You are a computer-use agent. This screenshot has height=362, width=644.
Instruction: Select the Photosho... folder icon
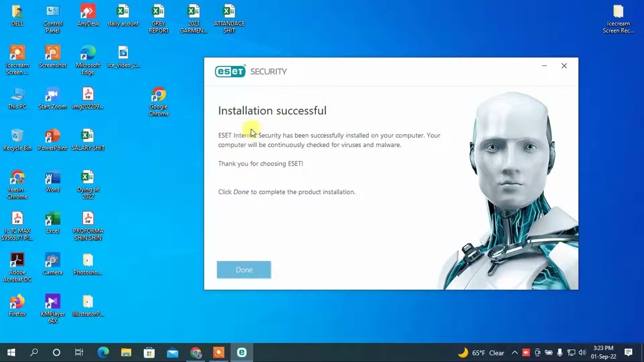(88, 264)
